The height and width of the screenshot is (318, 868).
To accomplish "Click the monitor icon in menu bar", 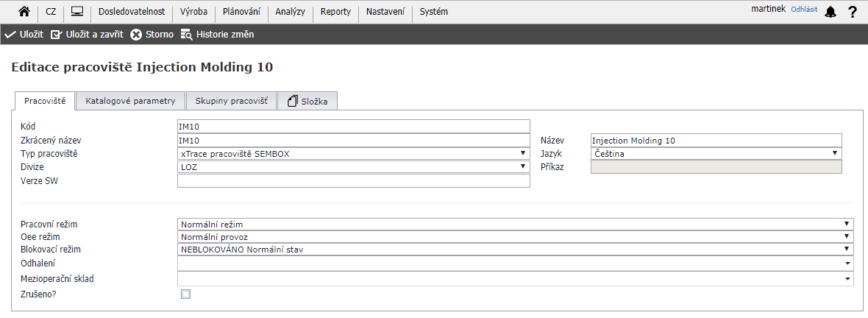I will 77,12.
